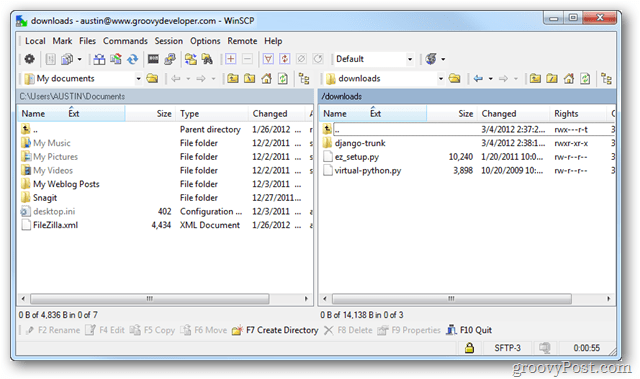This screenshot has height=379, width=640.
Task: Click the local panel horizontal scrollbar
Action: coord(150,299)
